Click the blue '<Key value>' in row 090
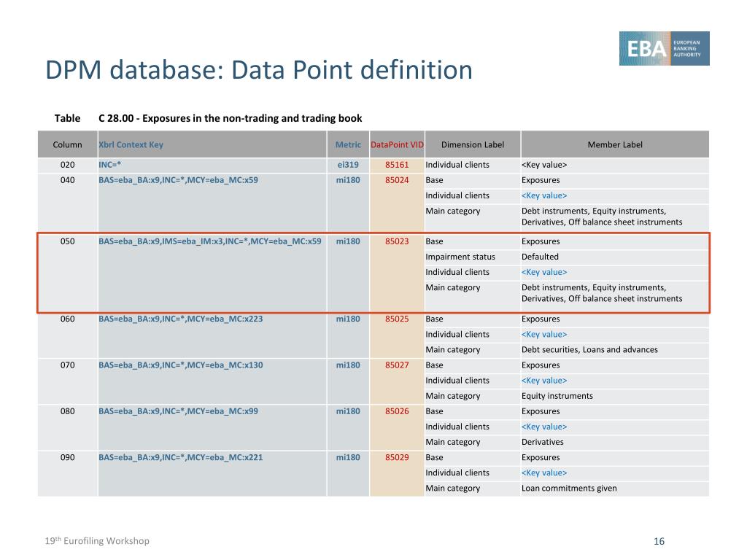 [x=544, y=472]
